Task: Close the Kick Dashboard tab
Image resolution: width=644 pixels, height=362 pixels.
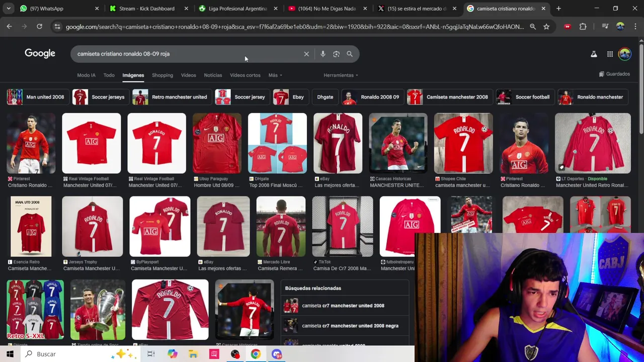Action: tap(186, 9)
